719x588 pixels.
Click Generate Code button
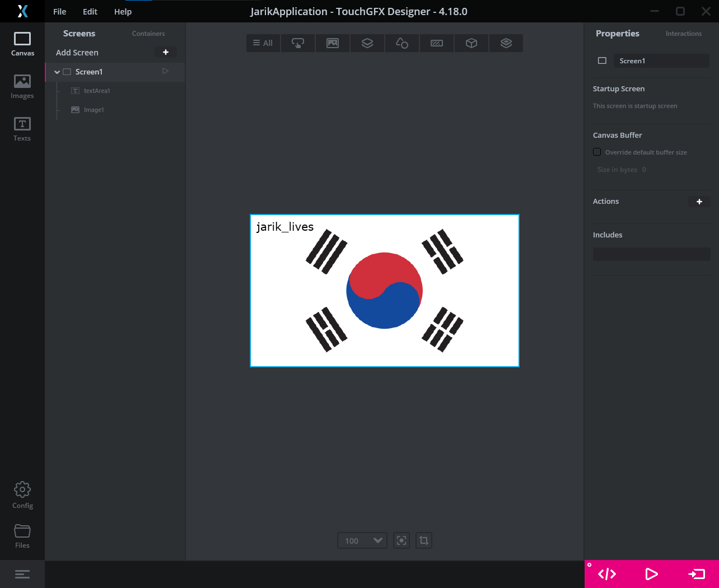pos(607,574)
